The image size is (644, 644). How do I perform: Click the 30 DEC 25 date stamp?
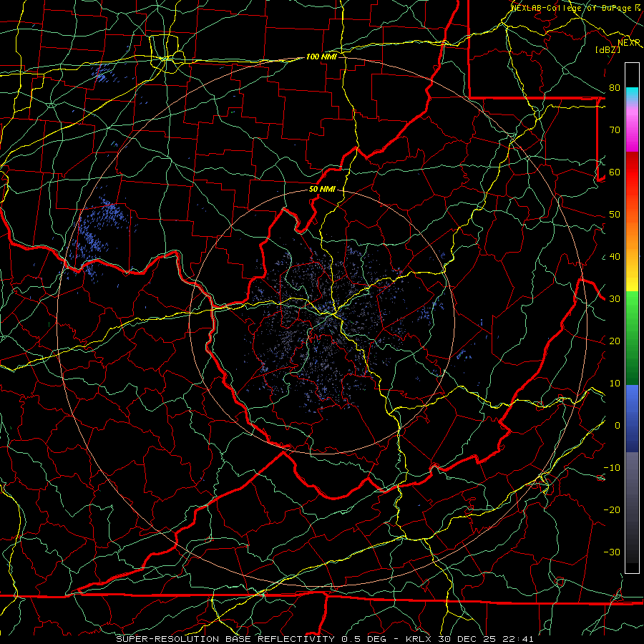(467, 639)
